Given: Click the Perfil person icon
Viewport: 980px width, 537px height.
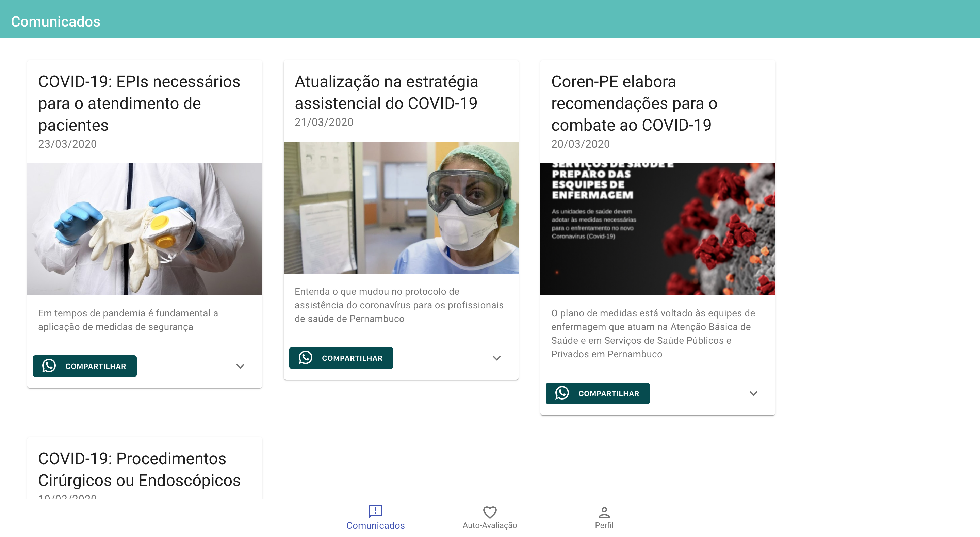Looking at the screenshot, I should [x=604, y=512].
